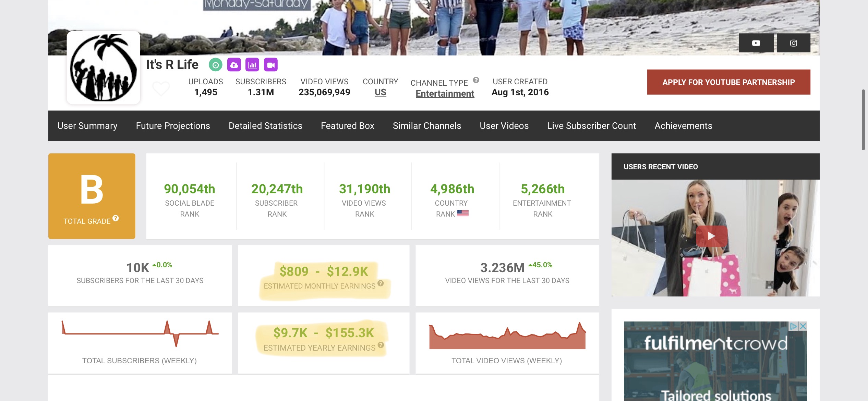Screen dimensions: 868x401
Task: Open the Future Projections tab
Action: click(x=173, y=126)
